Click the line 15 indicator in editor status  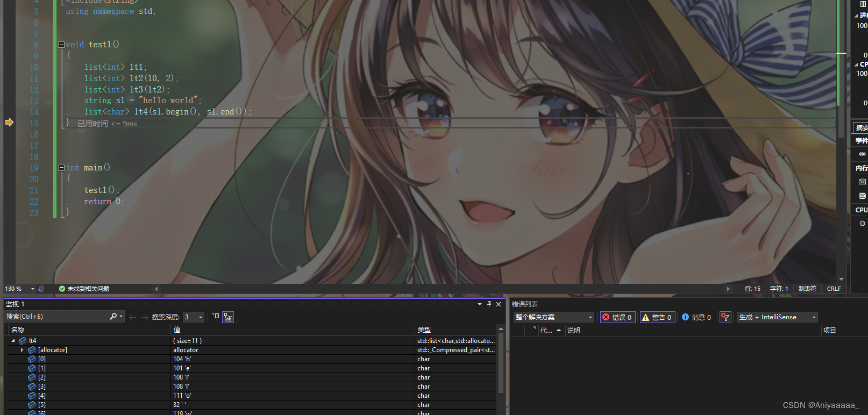pyautogui.click(x=752, y=289)
